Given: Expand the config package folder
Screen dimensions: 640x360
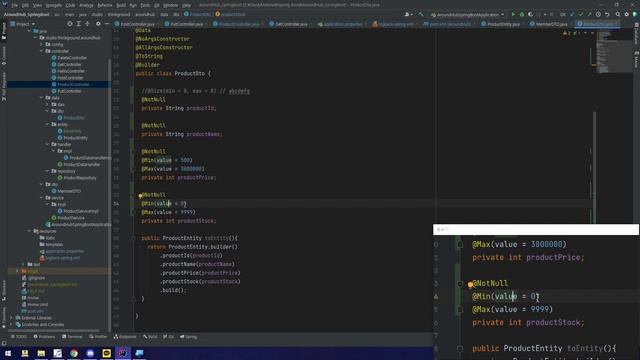Looking at the screenshot, I should click(x=42, y=44).
